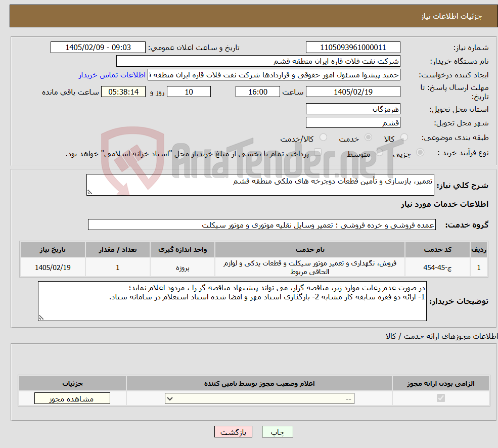The height and width of the screenshot is (448, 498).
Task: Click service code cell چ-45-454
Action: point(437,267)
